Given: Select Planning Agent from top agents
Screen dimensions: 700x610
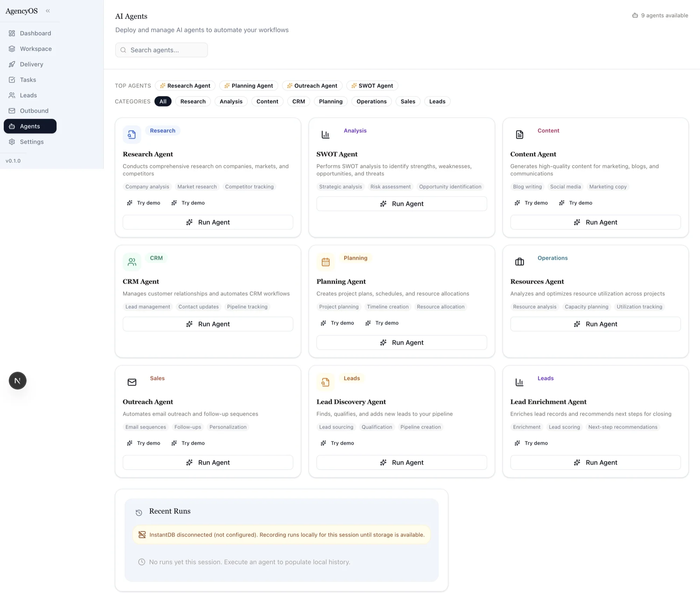Looking at the screenshot, I should 248,86.
